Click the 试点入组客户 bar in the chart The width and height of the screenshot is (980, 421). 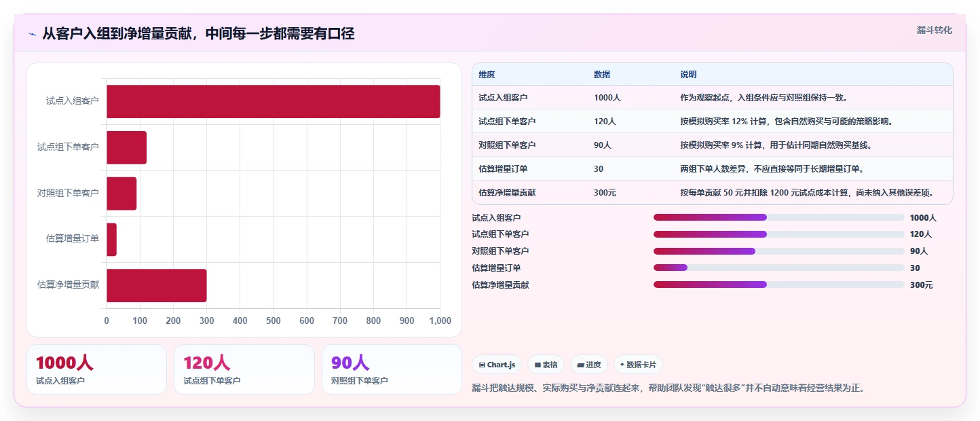(x=274, y=101)
